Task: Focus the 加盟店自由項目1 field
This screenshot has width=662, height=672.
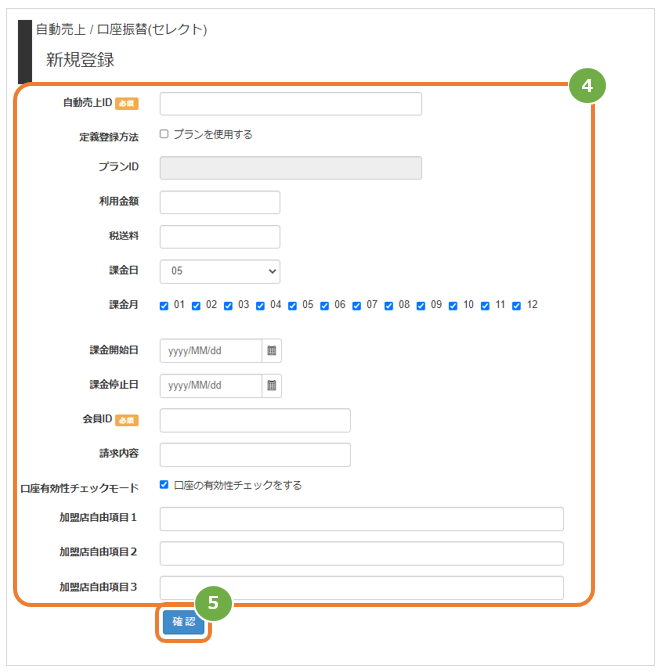Action: [x=362, y=519]
